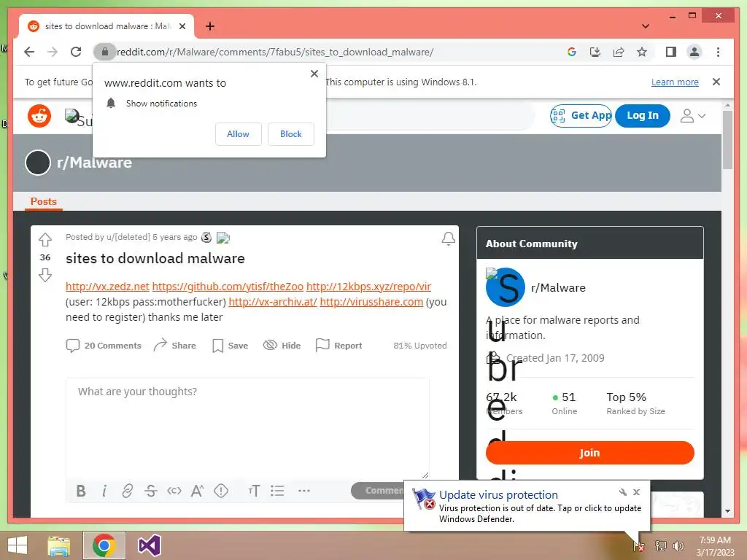Downvote the post
The image size is (747, 560).
click(45, 275)
